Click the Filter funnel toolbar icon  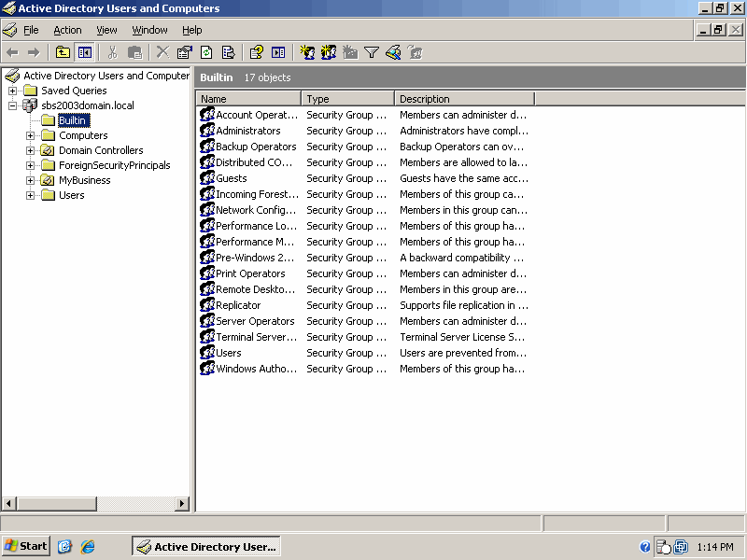(372, 52)
